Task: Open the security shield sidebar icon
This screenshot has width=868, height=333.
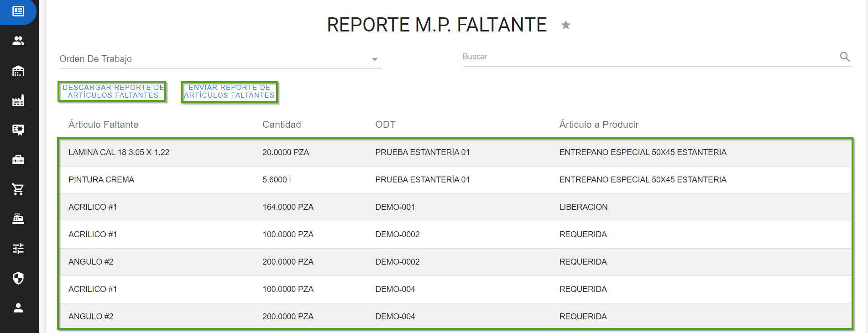Action: coord(18,278)
